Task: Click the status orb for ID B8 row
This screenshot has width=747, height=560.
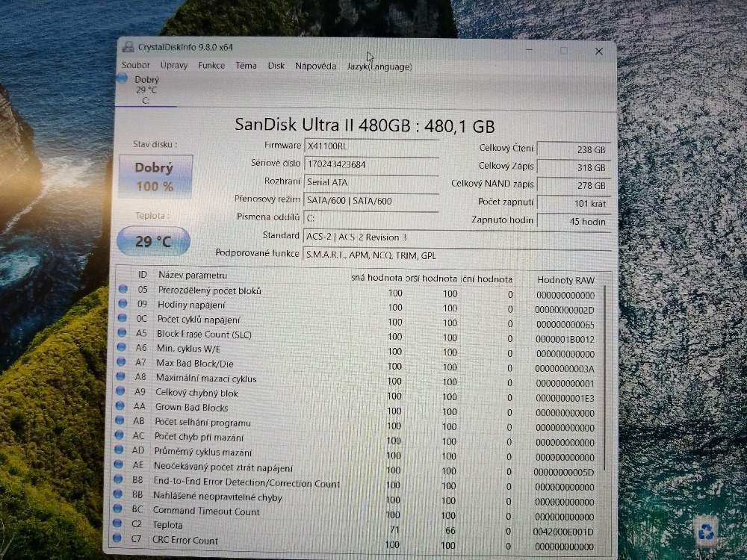Action: point(118,479)
